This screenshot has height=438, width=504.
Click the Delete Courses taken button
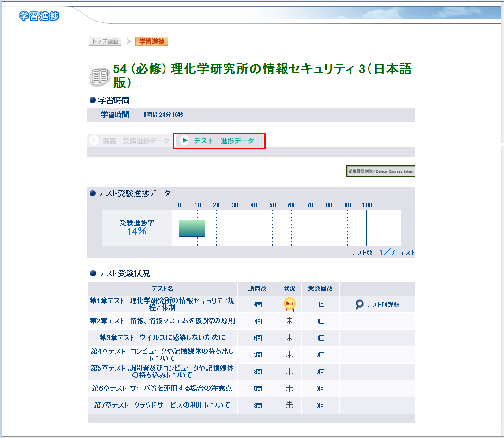pyautogui.click(x=381, y=171)
